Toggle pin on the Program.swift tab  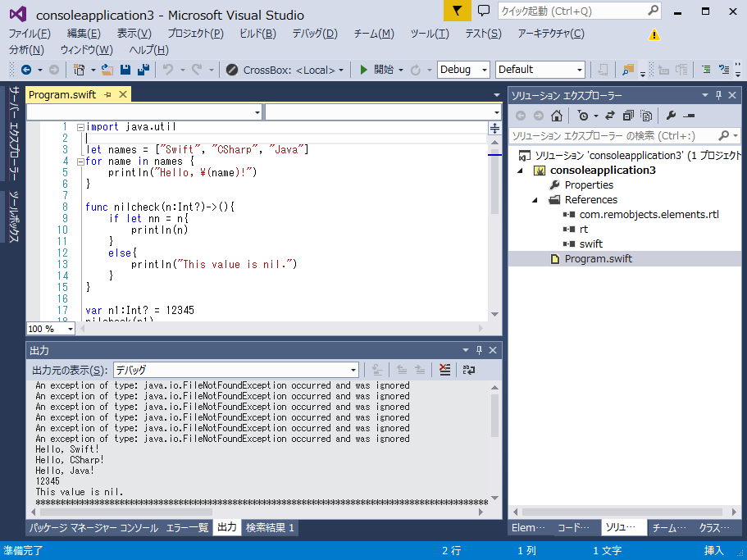[x=107, y=95]
